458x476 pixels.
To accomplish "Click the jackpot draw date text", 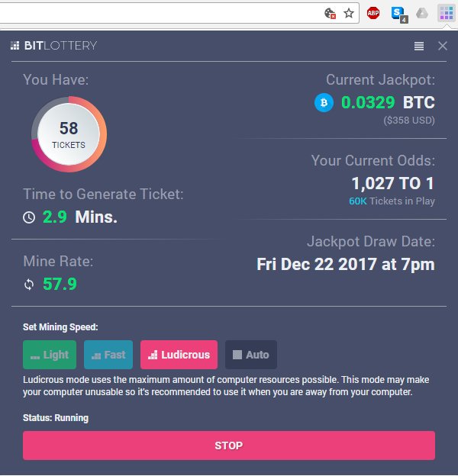I will (346, 264).
